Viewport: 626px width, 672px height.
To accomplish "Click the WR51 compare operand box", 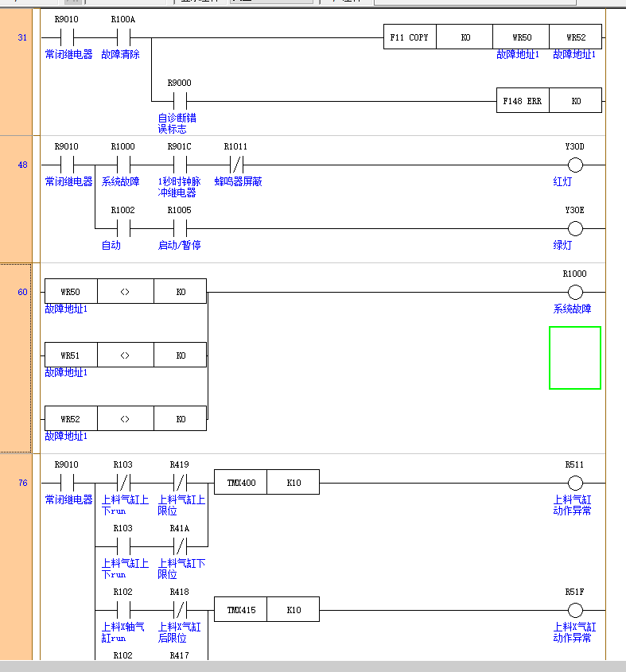I will pos(71,355).
